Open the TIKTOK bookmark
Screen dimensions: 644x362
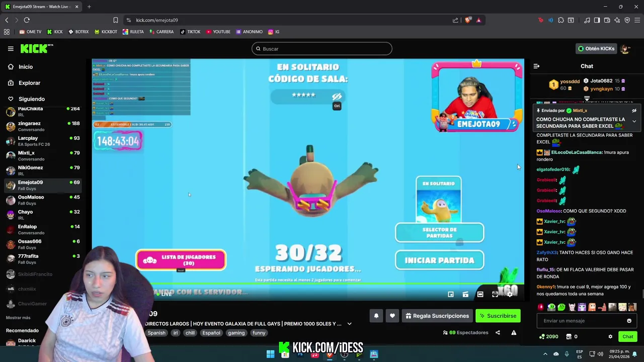click(x=190, y=32)
